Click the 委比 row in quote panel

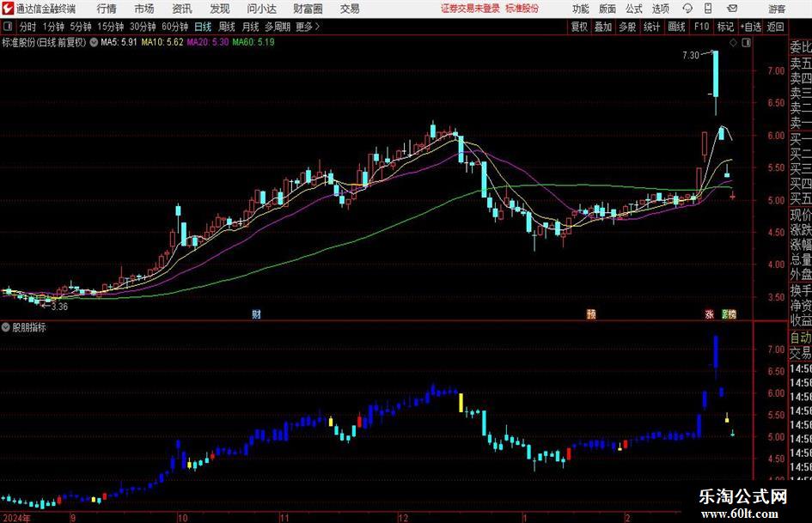point(801,47)
